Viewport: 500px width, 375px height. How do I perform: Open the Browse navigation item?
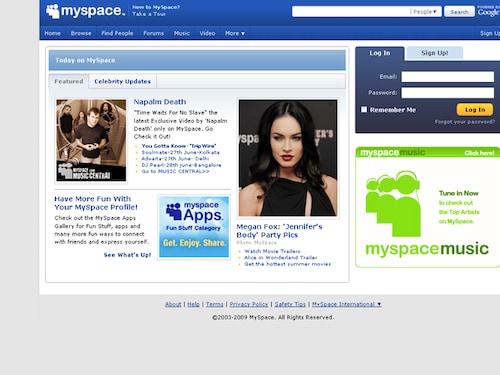point(81,33)
